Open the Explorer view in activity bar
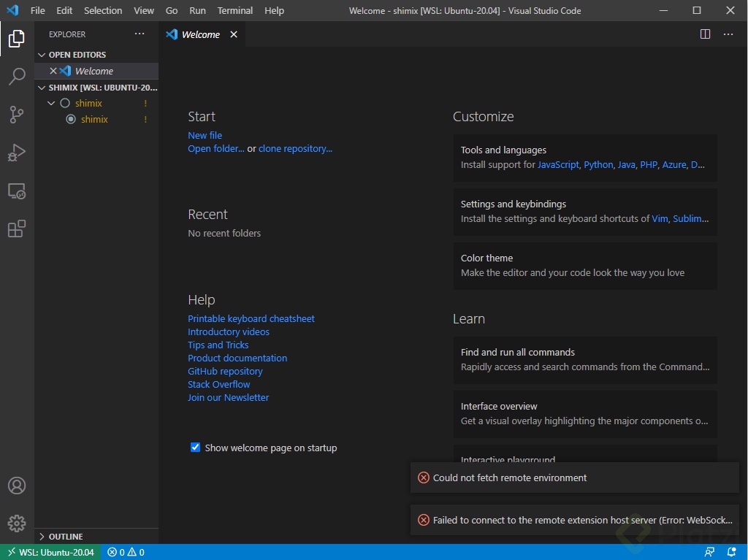Screen dimensions: 748x560 [17, 39]
